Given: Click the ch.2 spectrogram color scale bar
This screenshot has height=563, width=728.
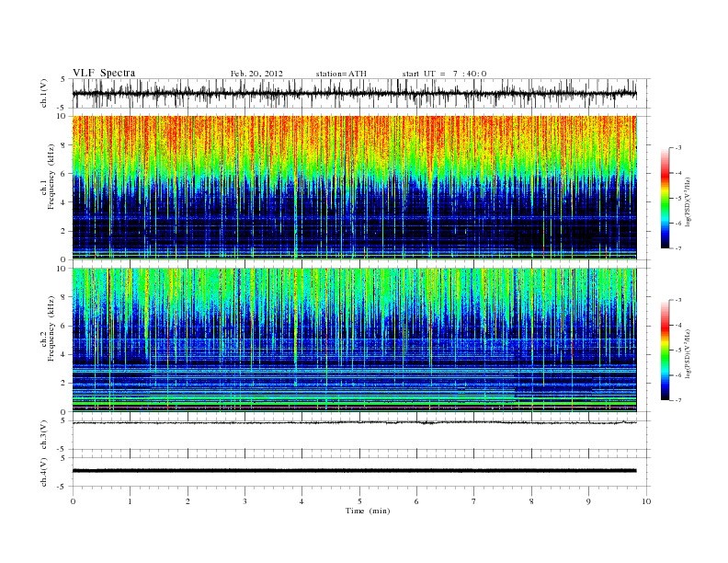Looking at the screenshot, I should [x=665, y=350].
